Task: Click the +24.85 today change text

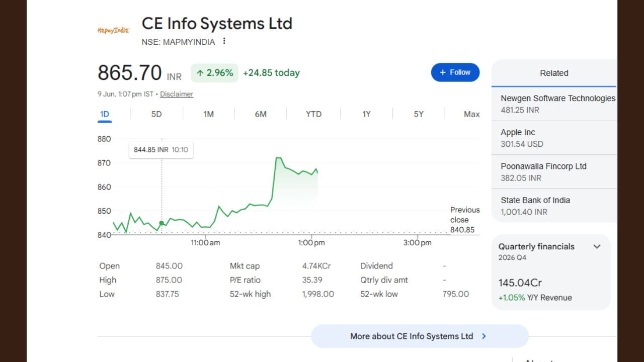Action: click(x=271, y=73)
